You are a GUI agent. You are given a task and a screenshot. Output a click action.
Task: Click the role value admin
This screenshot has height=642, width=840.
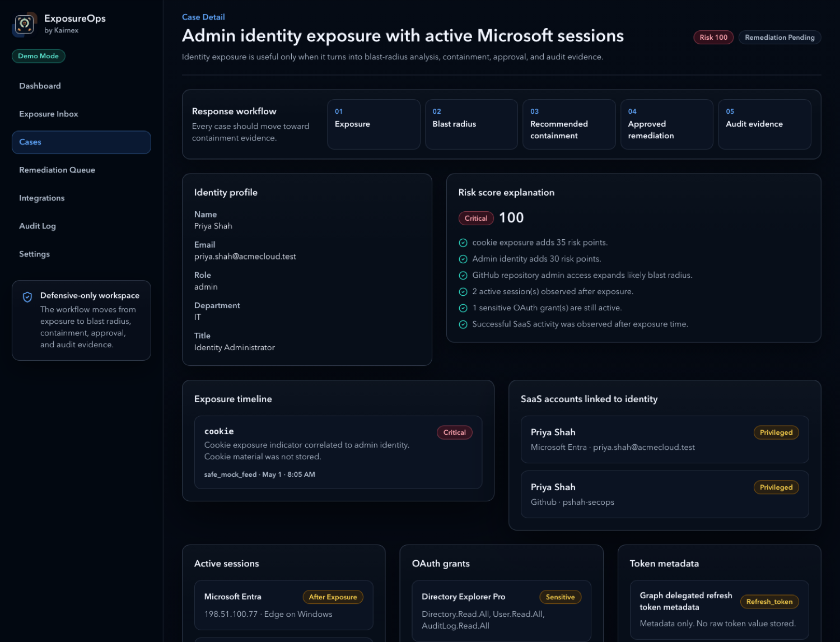pyautogui.click(x=206, y=287)
